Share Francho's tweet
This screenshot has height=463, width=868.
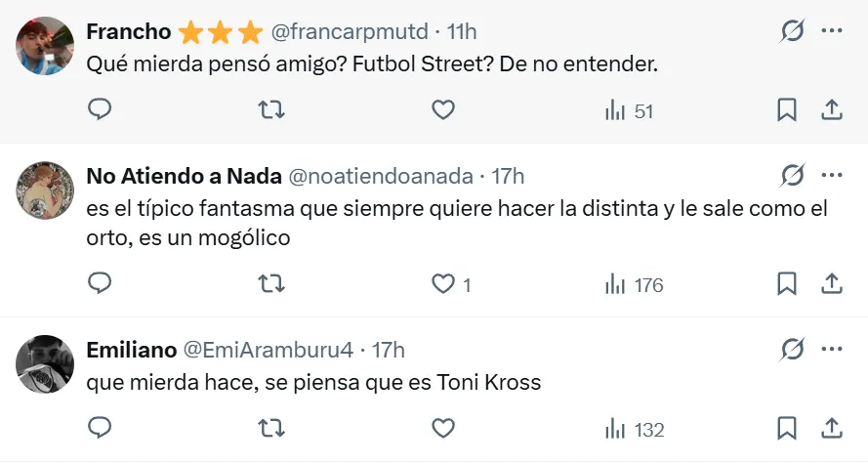click(832, 110)
